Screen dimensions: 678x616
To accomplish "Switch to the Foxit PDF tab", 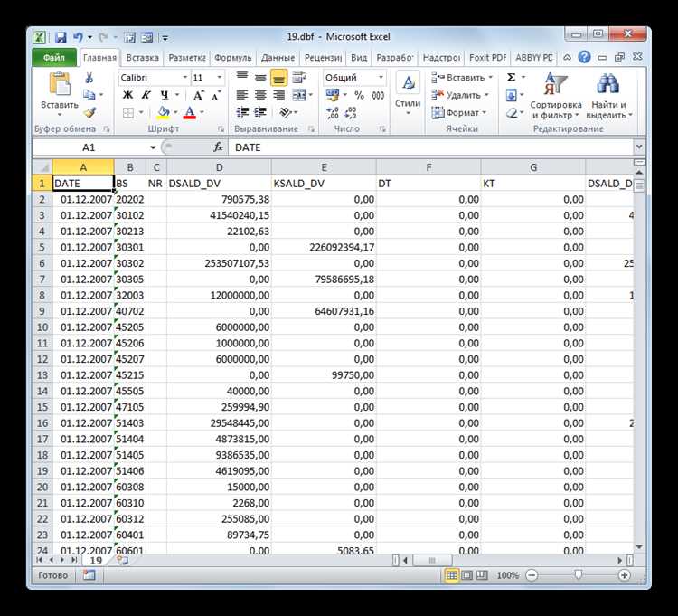I will click(x=488, y=58).
